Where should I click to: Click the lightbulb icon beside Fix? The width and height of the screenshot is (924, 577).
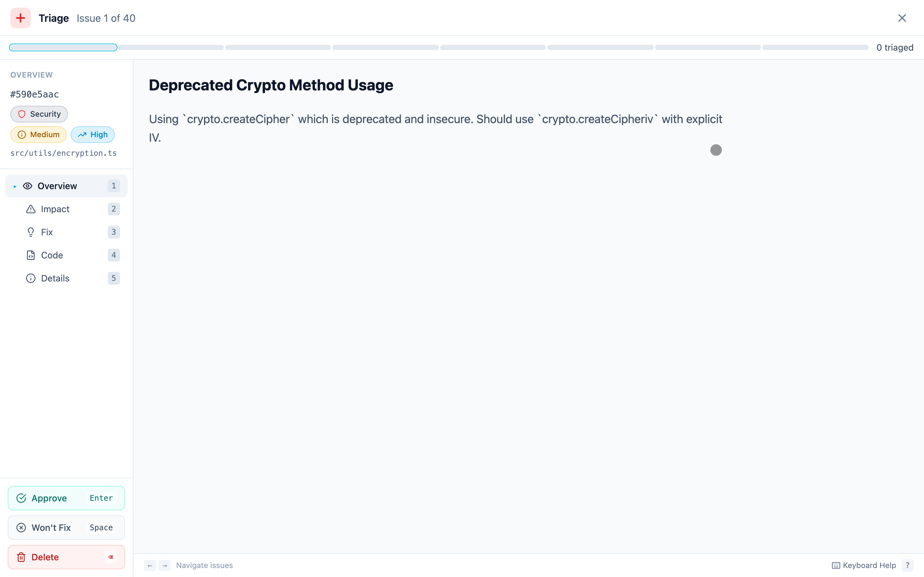tap(30, 232)
